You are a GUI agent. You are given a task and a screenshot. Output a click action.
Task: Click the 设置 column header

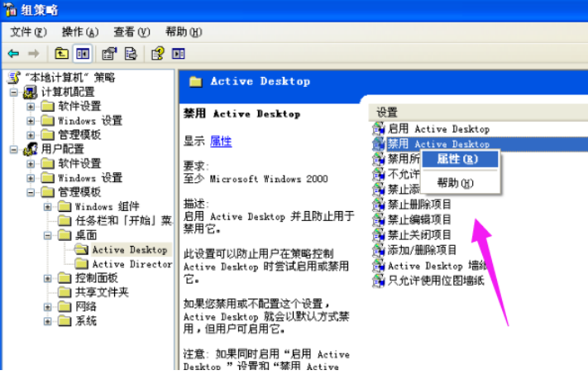387,112
